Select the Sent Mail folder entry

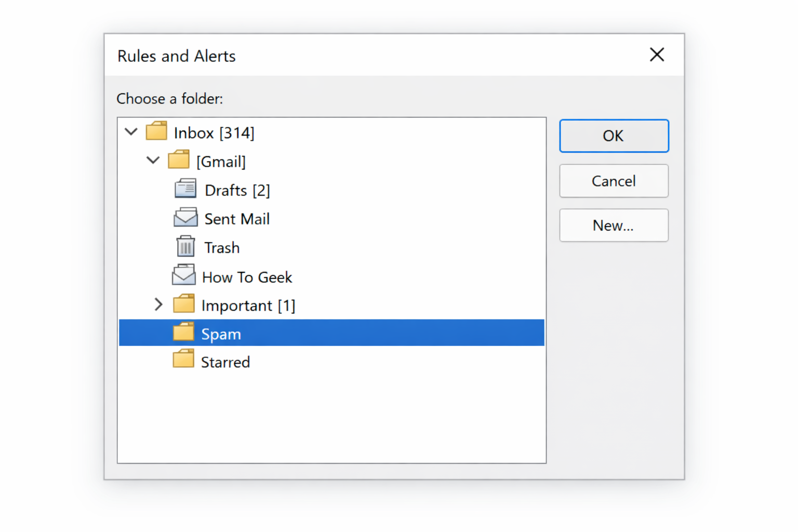point(237,219)
